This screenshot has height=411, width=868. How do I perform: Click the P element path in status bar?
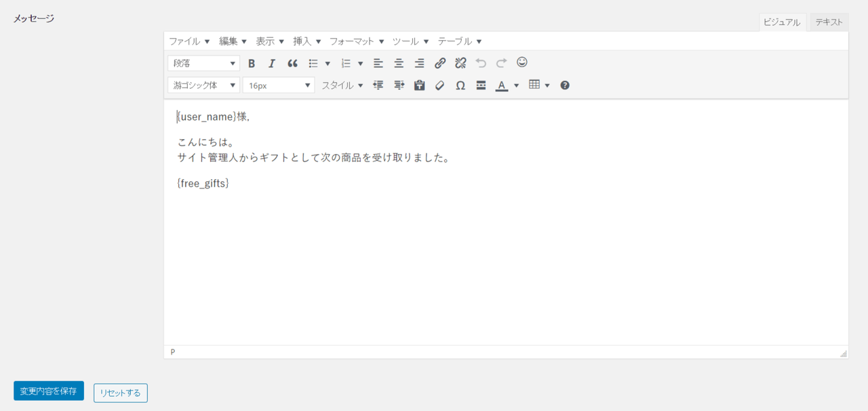(x=173, y=352)
